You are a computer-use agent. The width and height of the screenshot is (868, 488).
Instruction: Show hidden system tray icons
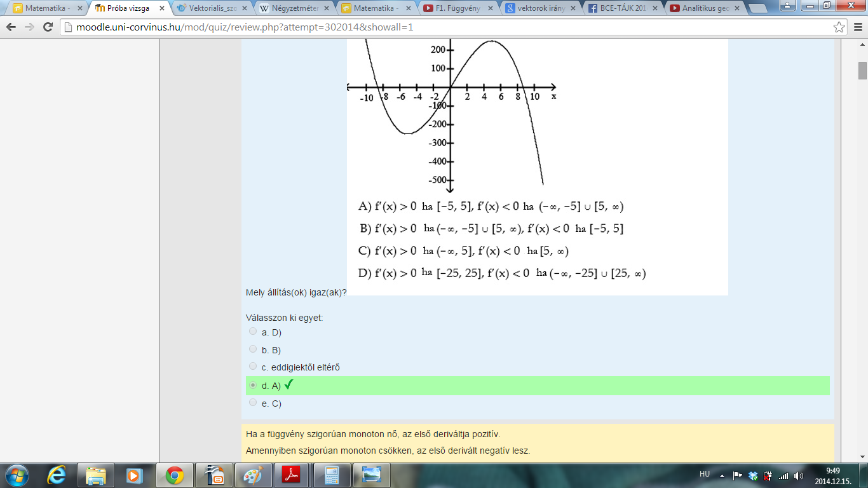[722, 475]
